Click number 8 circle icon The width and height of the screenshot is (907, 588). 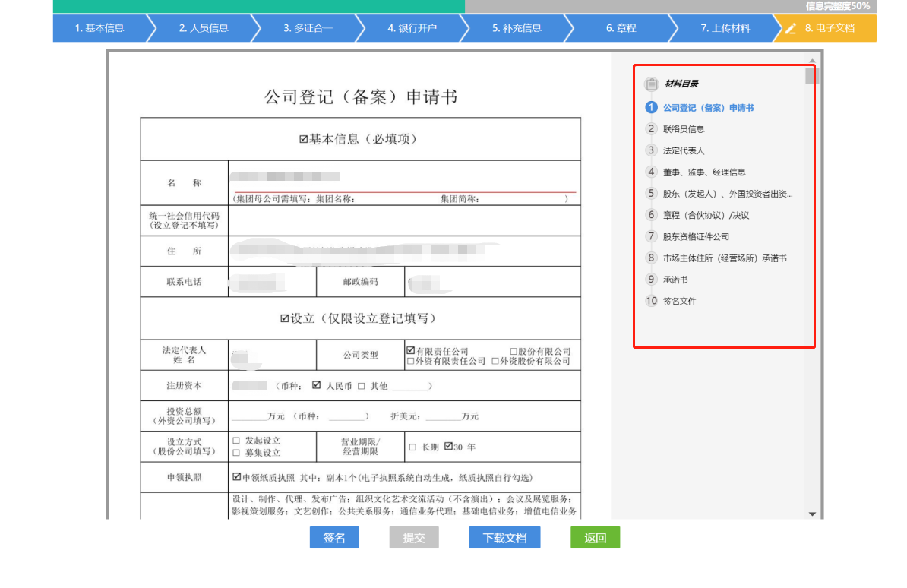[x=651, y=258]
